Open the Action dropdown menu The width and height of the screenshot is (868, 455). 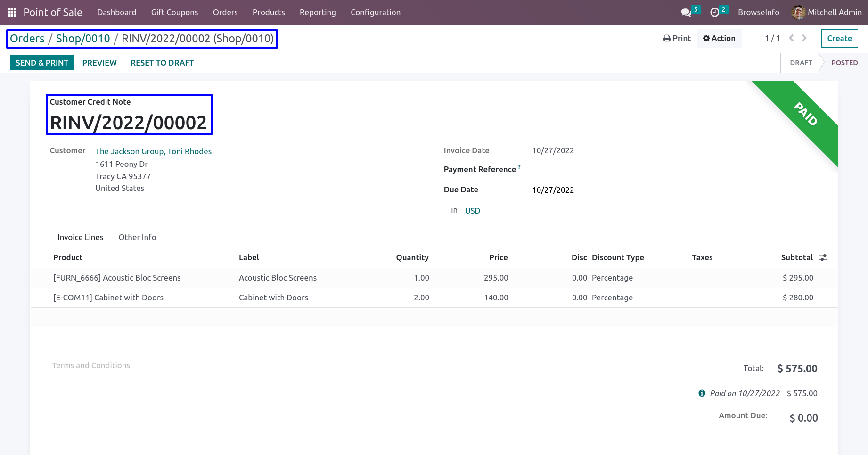[719, 38]
